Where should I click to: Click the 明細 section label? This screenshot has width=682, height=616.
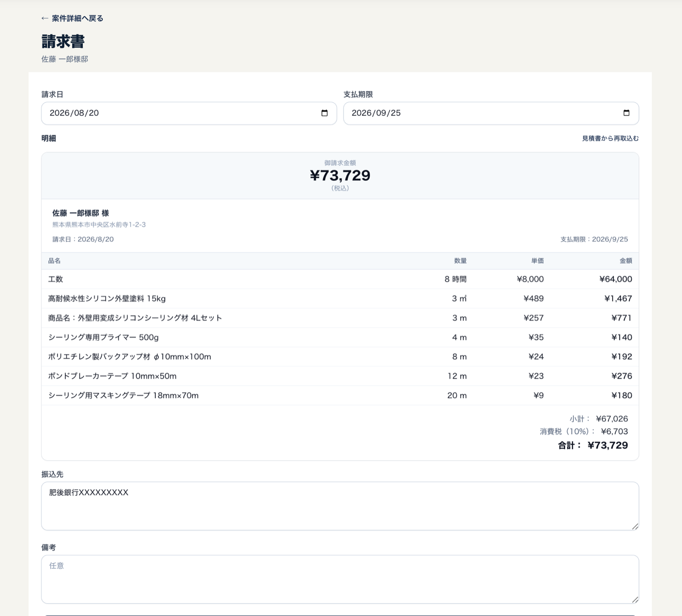[49, 138]
